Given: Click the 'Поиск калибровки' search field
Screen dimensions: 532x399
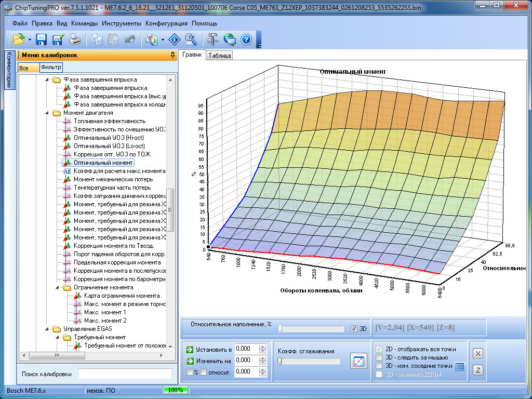Looking at the screenshot, I should pyautogui.click(x=125, y=374).
